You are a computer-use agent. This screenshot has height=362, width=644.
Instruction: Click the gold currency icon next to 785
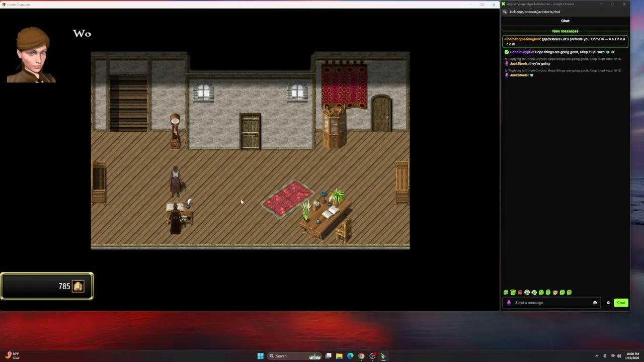coord(77,286)
